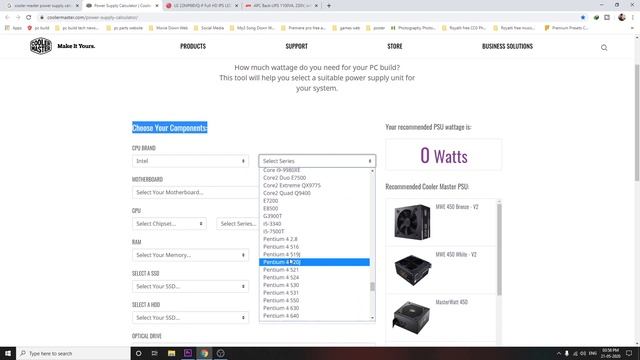Click the microphone tray icon
Viewport: 640px width, 360px height.
(567, 353)
